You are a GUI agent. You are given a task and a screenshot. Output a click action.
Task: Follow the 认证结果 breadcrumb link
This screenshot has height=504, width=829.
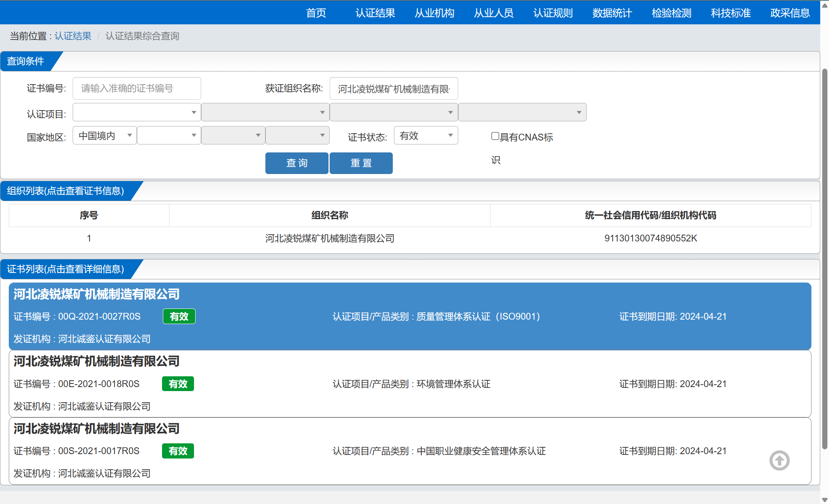point(73,36)
